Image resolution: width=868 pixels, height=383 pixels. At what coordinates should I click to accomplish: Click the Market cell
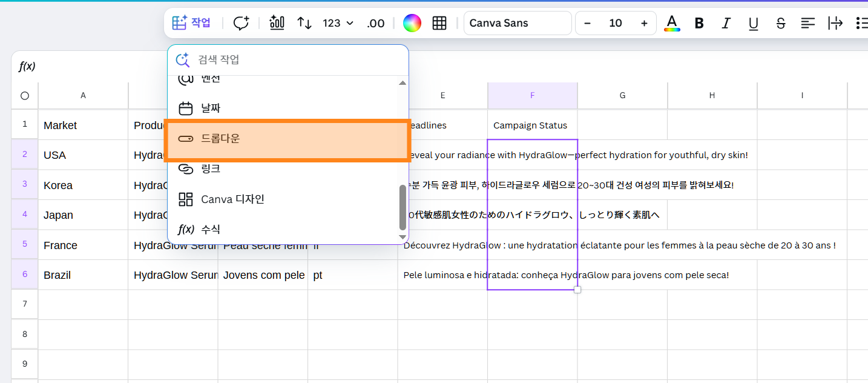pyautogui.click(x=83, y=125)
